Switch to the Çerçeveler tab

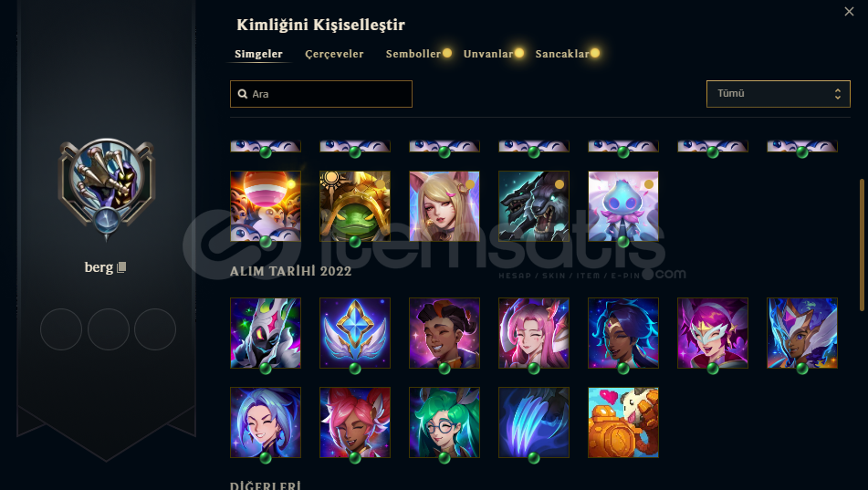[x=334, y=54]
